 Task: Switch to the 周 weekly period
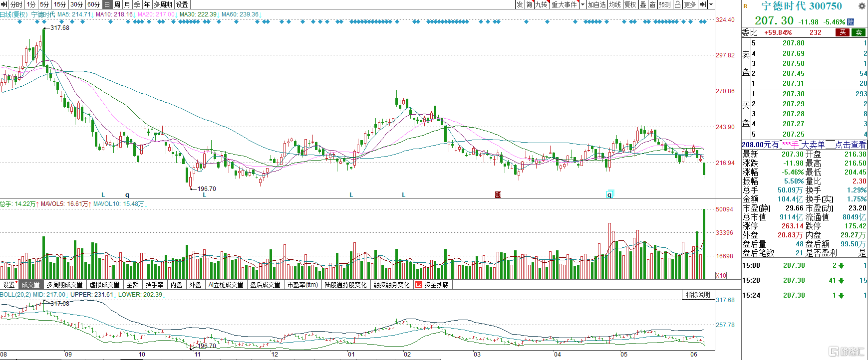[117, 4]
